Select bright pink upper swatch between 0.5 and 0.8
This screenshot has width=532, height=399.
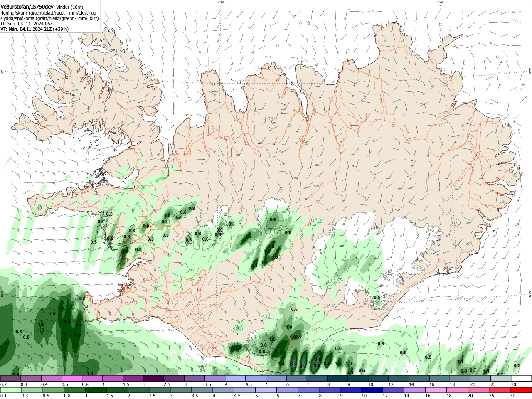71,378
